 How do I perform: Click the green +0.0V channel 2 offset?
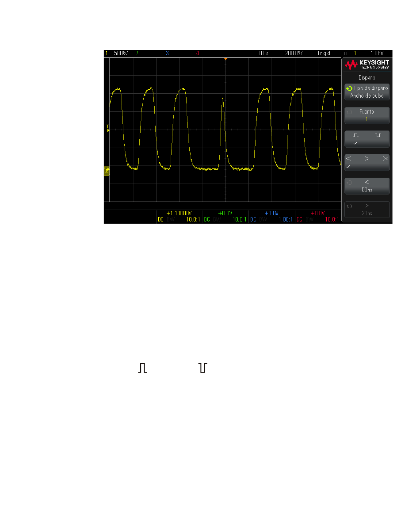click(225, 214)
